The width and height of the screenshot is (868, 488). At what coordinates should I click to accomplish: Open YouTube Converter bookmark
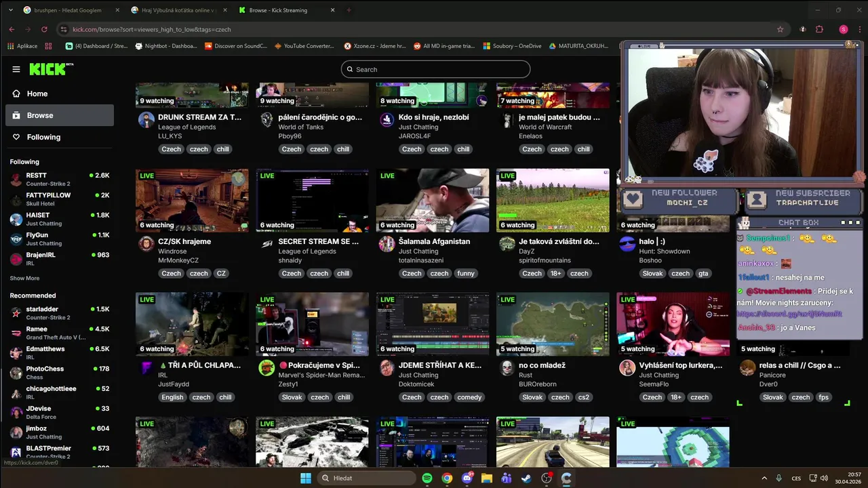304,46
